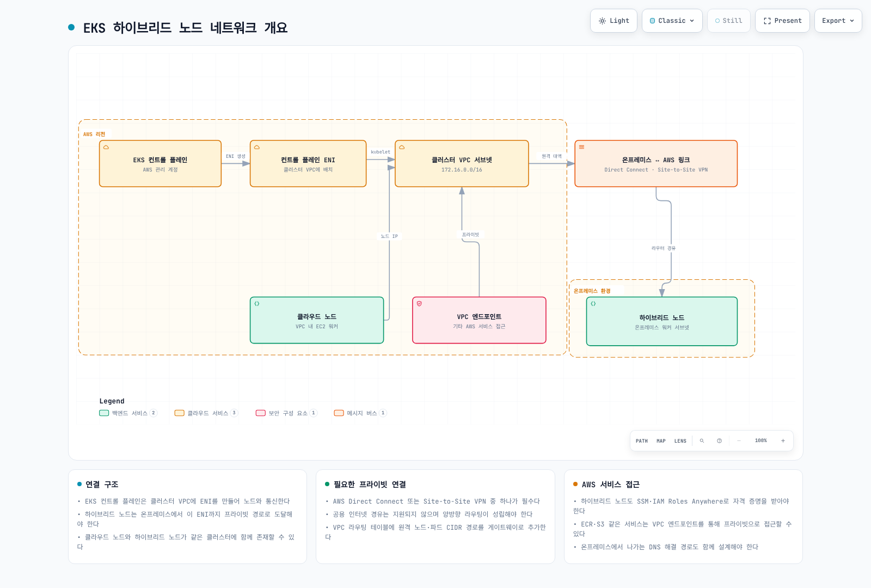Click the search magnifier icon
This screenshot has height=588, width=871.
pyautogui.click(x=702, y=441)
